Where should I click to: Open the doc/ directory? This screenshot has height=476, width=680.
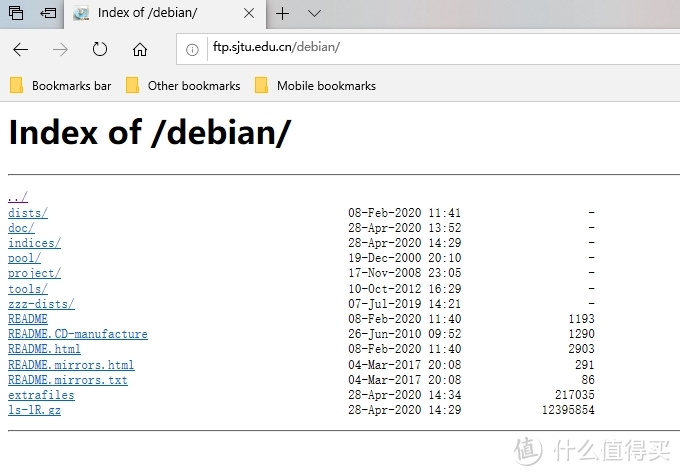pyautogui.click(x=21, y=228)
